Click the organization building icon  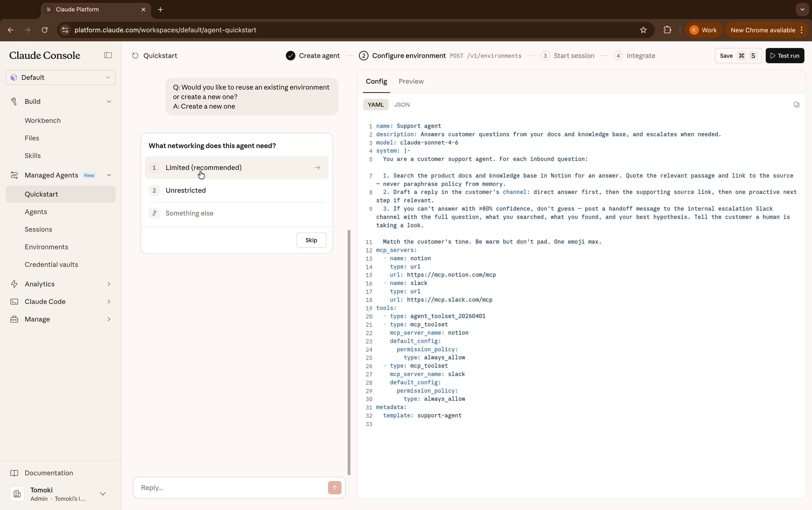[17, 494]
